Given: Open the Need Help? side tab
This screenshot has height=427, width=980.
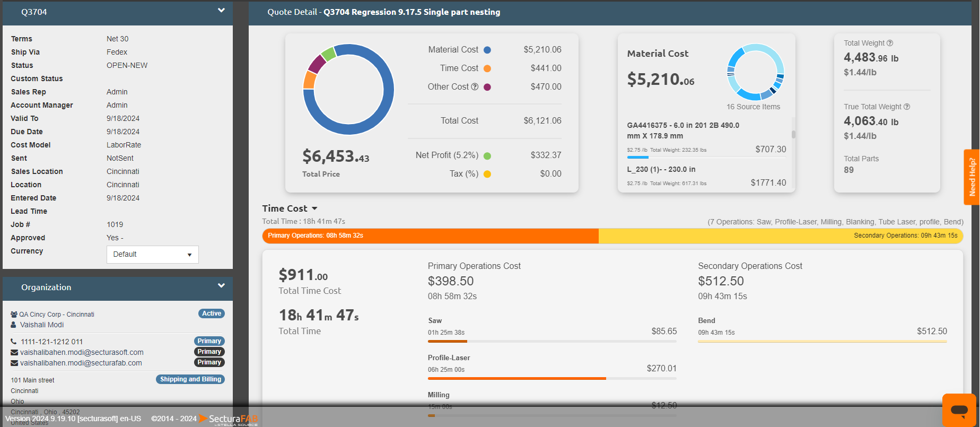Looking at the screenshot, I should (x=972, y=177).
